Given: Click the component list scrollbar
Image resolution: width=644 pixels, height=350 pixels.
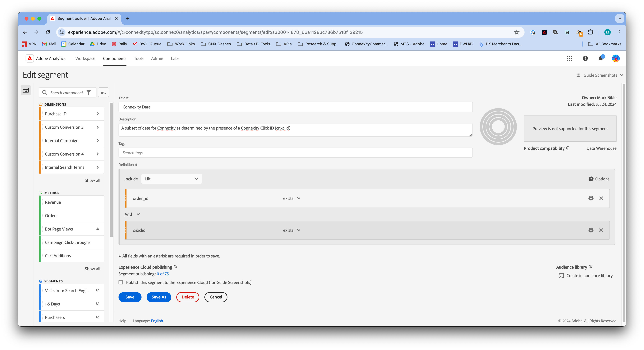Looking at the screenshot, I should [111, 170].
